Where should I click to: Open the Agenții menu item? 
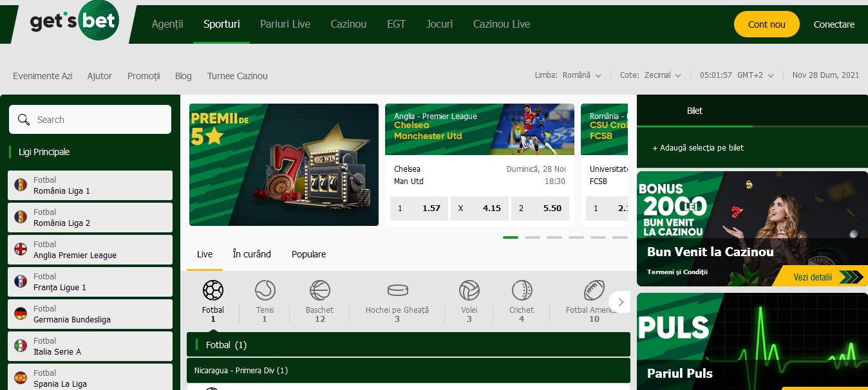[x=167, y=24]
